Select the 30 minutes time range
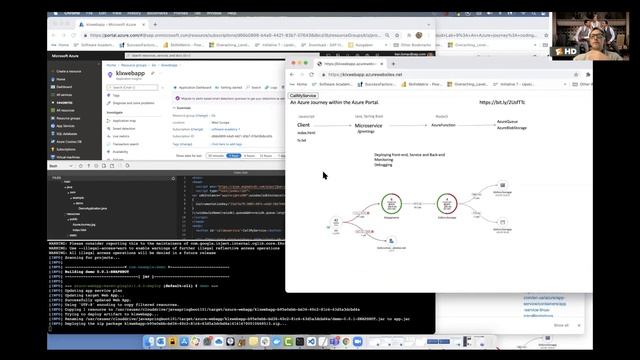Viewport: 640px width, 360px height. (x=216, y=156)
